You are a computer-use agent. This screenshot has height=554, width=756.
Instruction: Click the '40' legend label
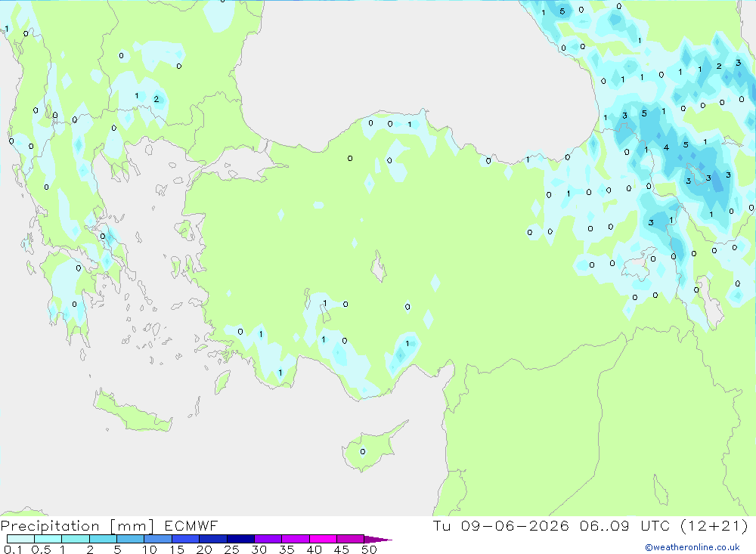point(314,549)
